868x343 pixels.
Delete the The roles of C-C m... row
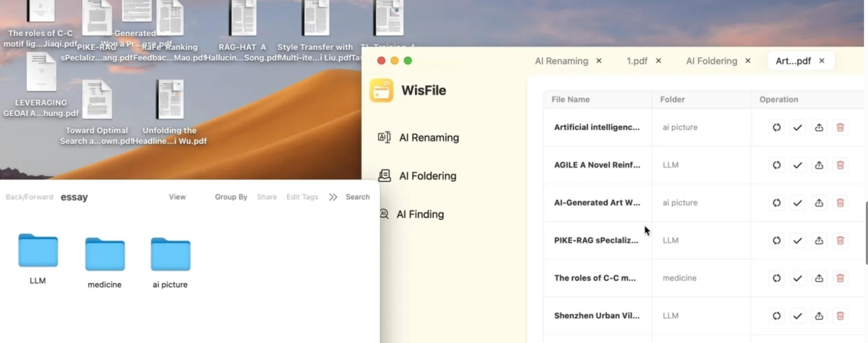840,278
